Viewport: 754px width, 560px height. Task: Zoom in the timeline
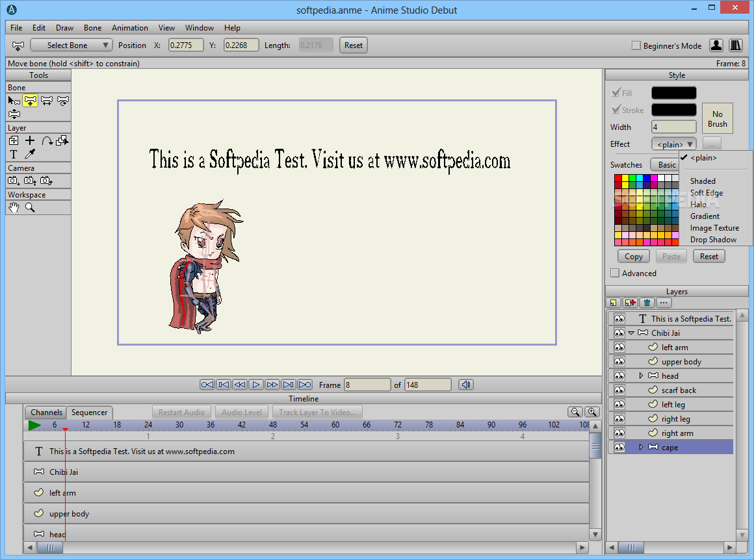coord(592,412)
